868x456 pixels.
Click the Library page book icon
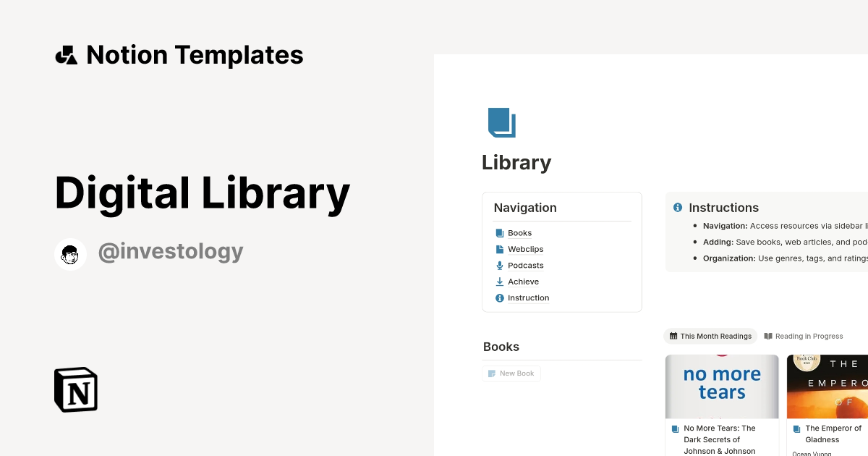click(503, 122)
